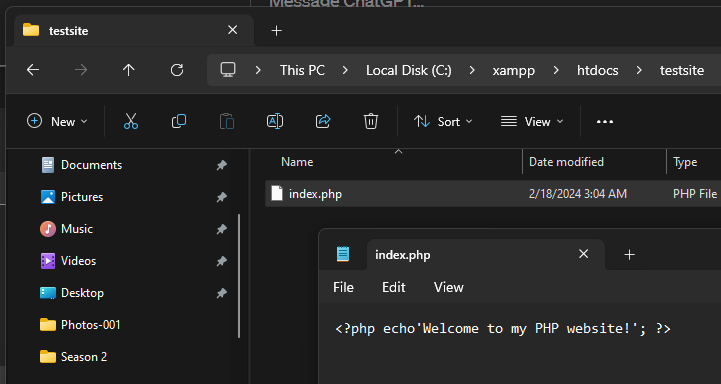This screenshot has width=721, height=384.
Task: Click the Share icon in toolbar
Action: (x=323, y=121)
